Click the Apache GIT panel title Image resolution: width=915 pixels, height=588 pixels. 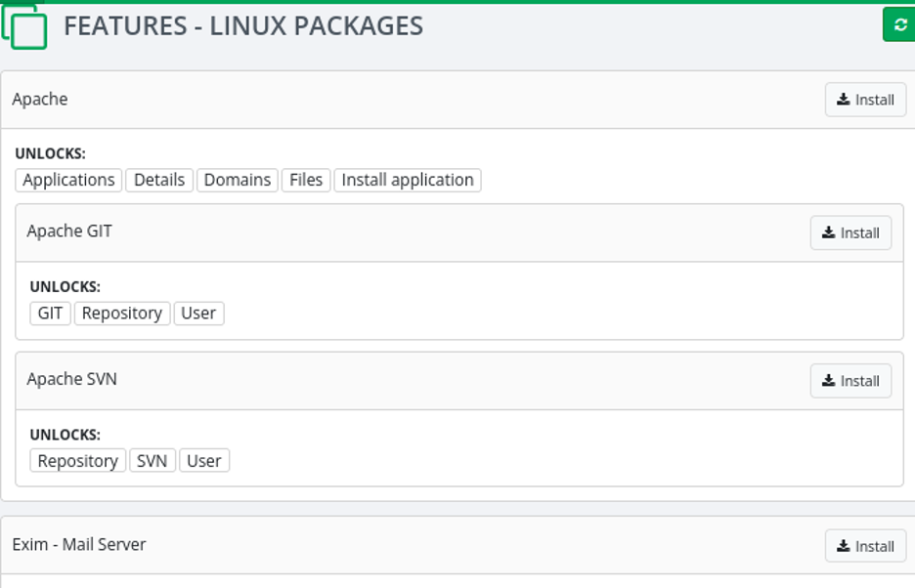(69, 231)
